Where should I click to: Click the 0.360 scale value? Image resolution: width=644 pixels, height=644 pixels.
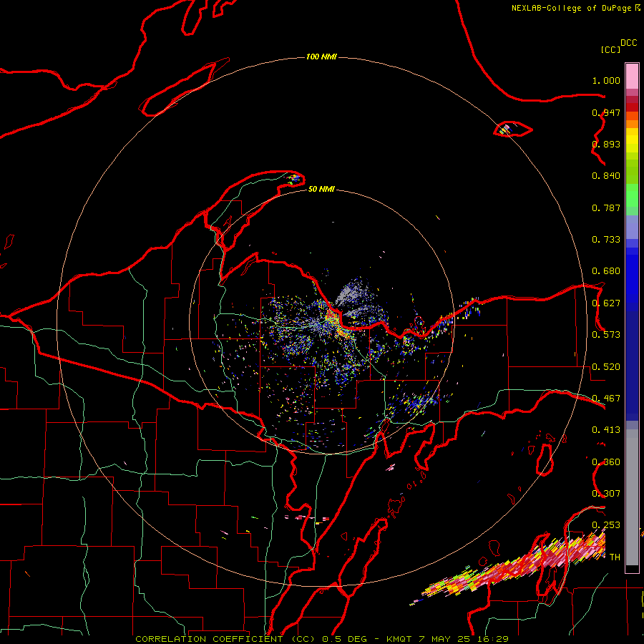tap(606, 462)
